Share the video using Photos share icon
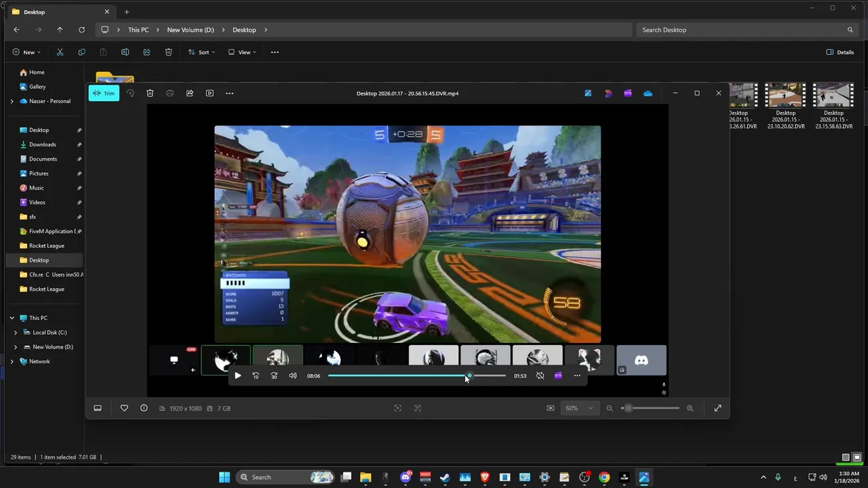Image resolution: width=868 pixels, height=488 pixels. click(190, 93)
